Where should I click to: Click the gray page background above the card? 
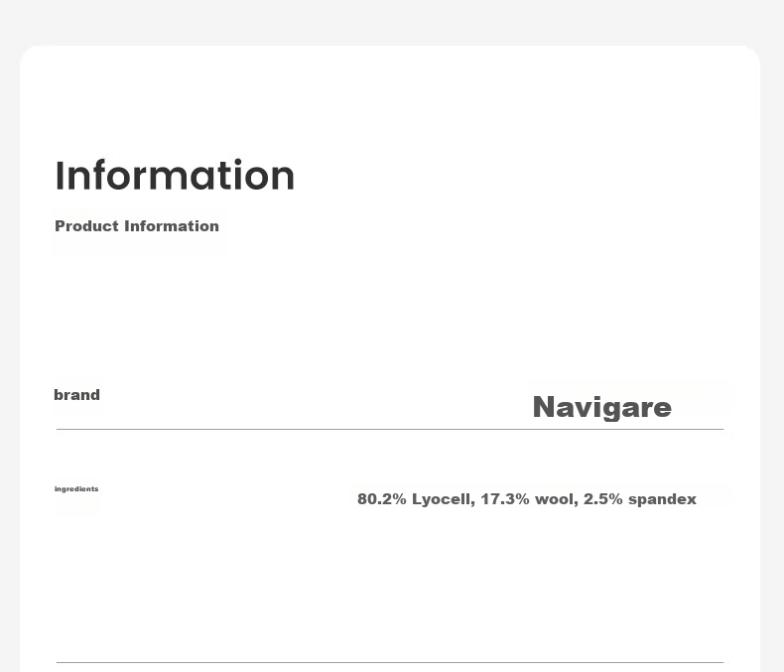[x=390, y=20]
